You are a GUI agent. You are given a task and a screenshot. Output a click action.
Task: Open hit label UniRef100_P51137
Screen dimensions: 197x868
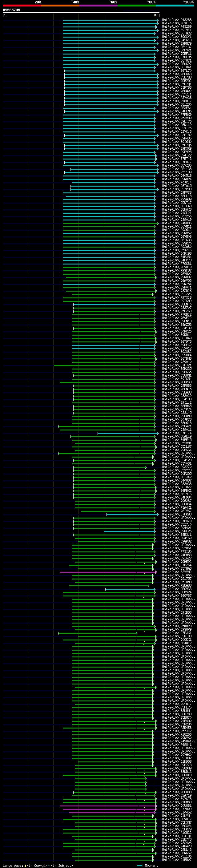(x=177, y=47)
